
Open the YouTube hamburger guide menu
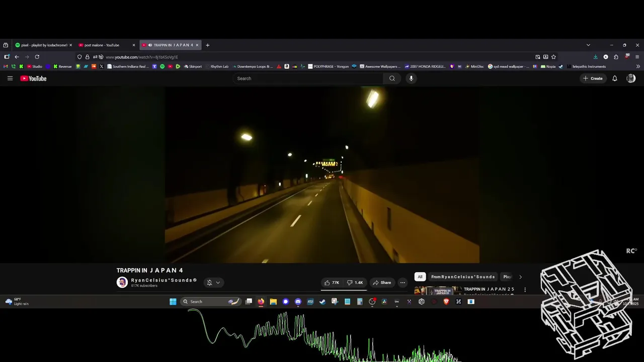click(10, 78)
